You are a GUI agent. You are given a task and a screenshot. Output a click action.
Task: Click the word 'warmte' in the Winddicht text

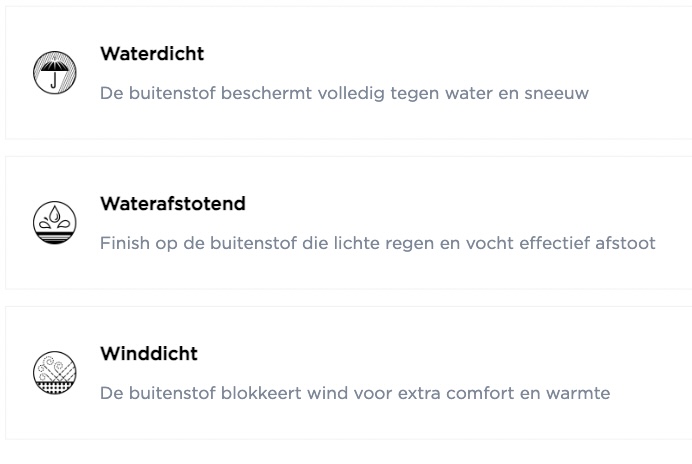coord(579,394)
